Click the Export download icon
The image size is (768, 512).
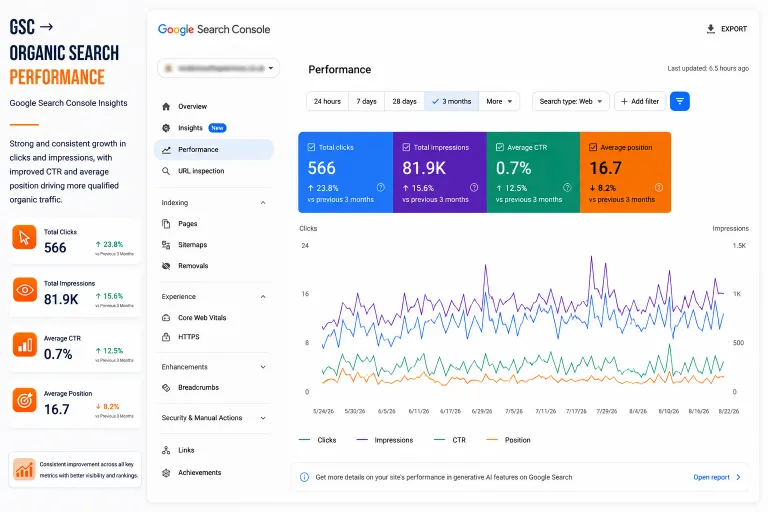(711, 29)
